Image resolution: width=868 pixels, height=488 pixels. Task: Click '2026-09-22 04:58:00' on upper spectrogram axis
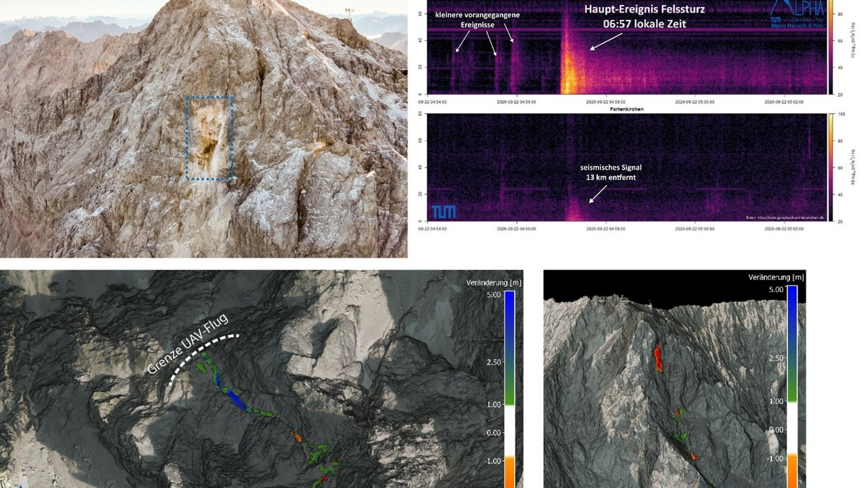(606, 102)
